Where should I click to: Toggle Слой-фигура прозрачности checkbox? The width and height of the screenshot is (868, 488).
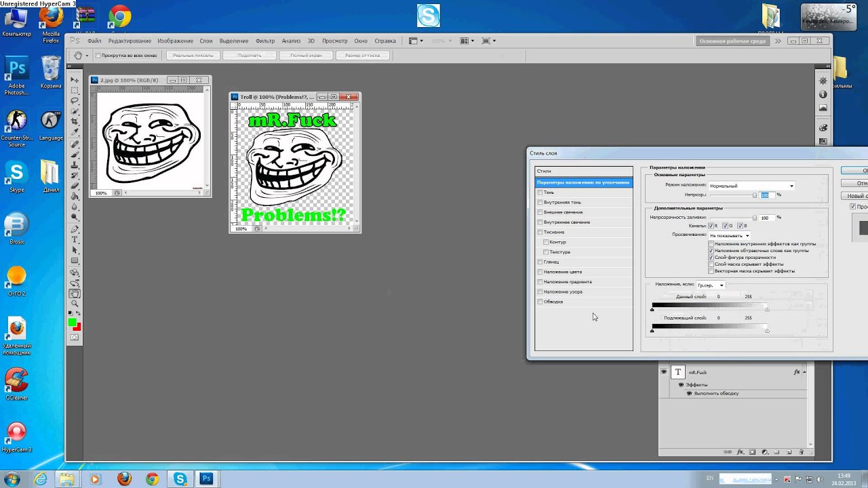pos(711,258)
